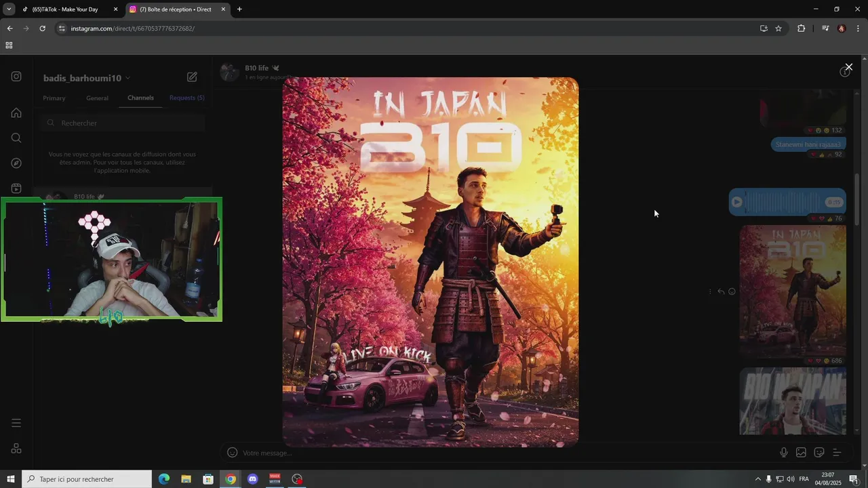This screenshot has width=868, height=488.
Task: Click the enlarged In Japan B10 poster
Action: (x=431, y=262)
